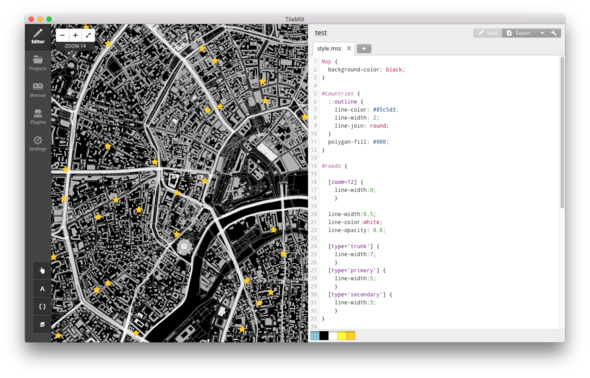Open the Editor pencil section in sidebar

pos(38,36)
